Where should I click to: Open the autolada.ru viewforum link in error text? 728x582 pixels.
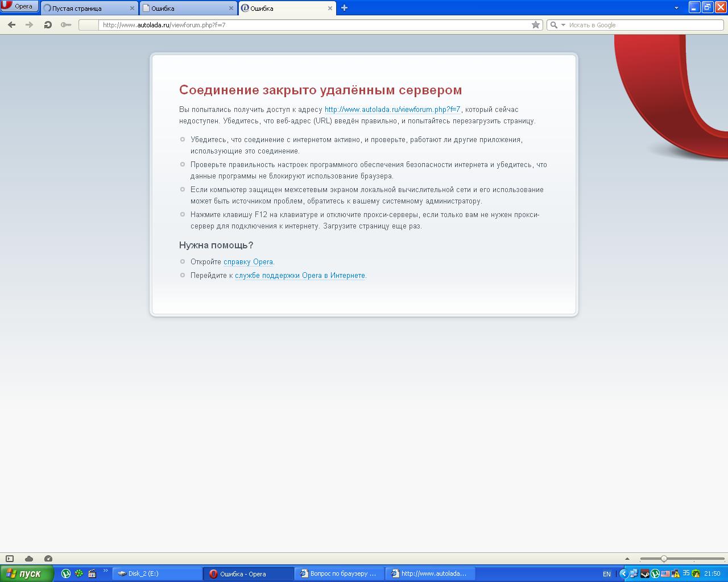(392, 110)
